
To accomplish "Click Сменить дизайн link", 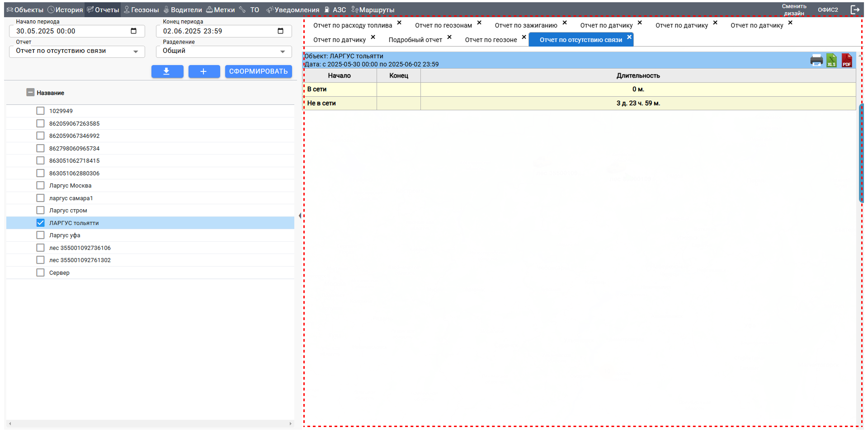I will click(x=794, y=9).
